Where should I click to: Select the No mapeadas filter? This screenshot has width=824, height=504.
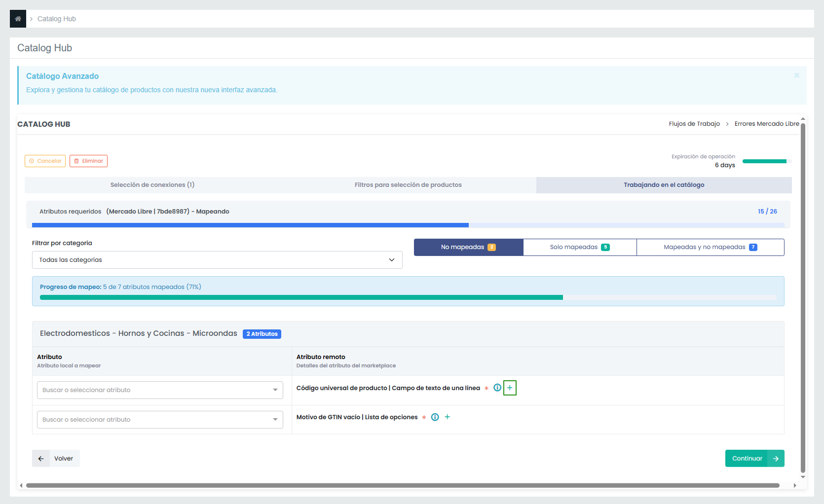click(468, 247)
